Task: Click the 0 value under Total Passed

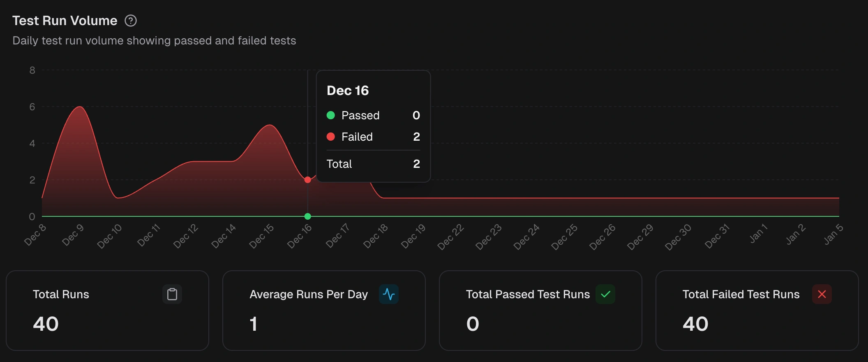Action: point(473,324)
